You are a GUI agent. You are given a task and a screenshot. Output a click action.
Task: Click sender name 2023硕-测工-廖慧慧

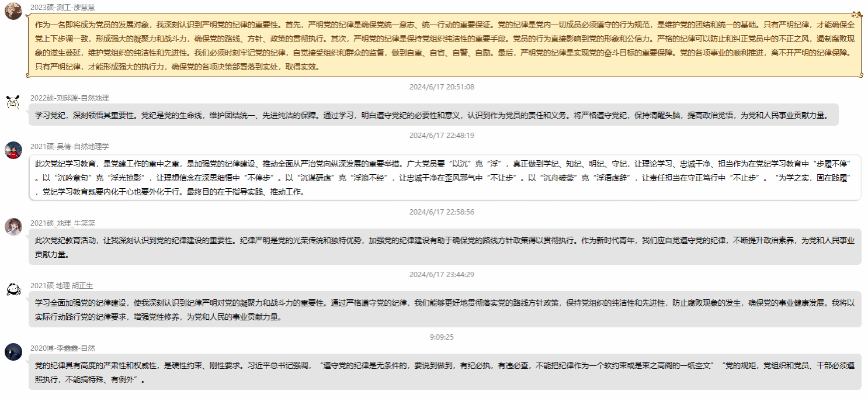click(x=63, y=7)
